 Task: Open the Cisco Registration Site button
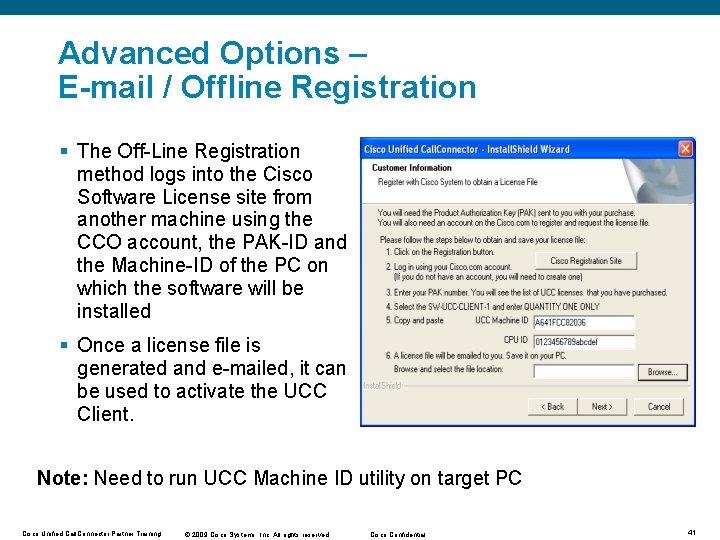click(x=586, y=261)
